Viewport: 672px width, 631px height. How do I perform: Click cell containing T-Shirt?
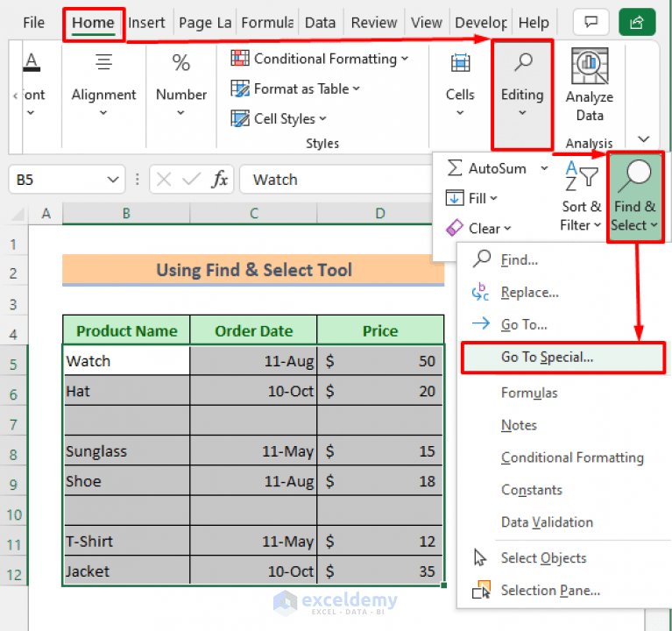127,541
